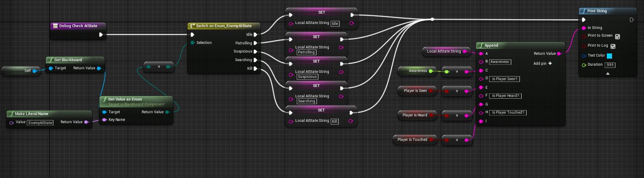This screenshot has width=644, height=178.
Task: Click the Kill exec output pin on Switch
Action: [256, 69]
